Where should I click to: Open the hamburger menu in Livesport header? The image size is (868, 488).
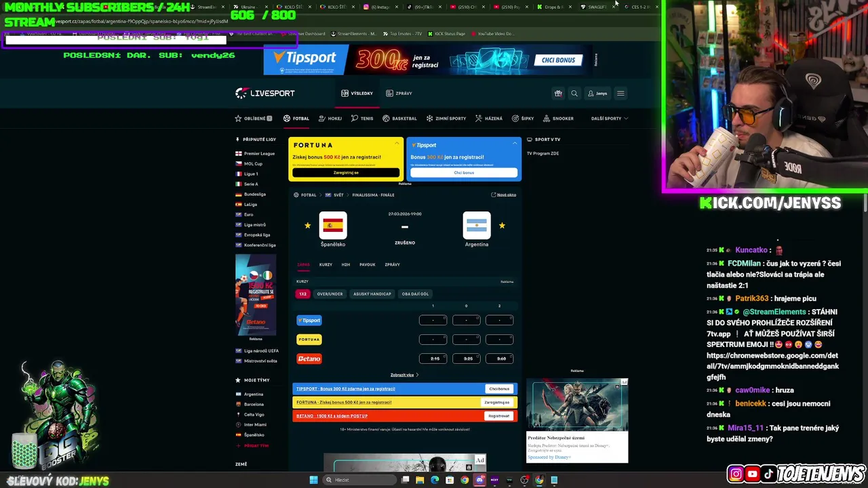620,94
